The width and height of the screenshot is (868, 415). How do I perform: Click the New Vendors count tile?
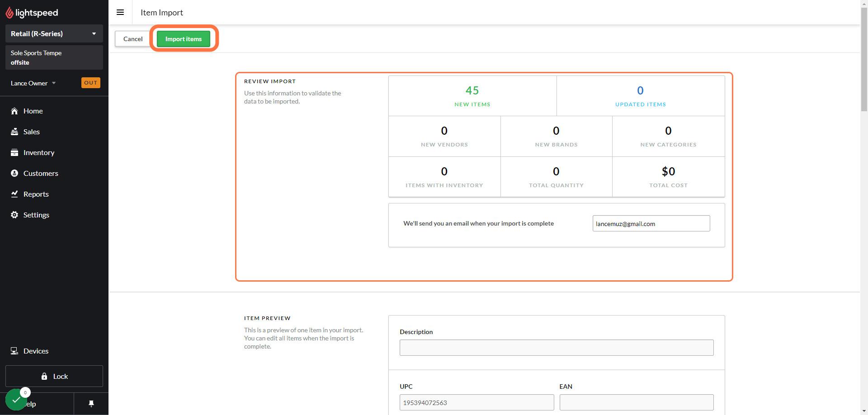[444, 136]
